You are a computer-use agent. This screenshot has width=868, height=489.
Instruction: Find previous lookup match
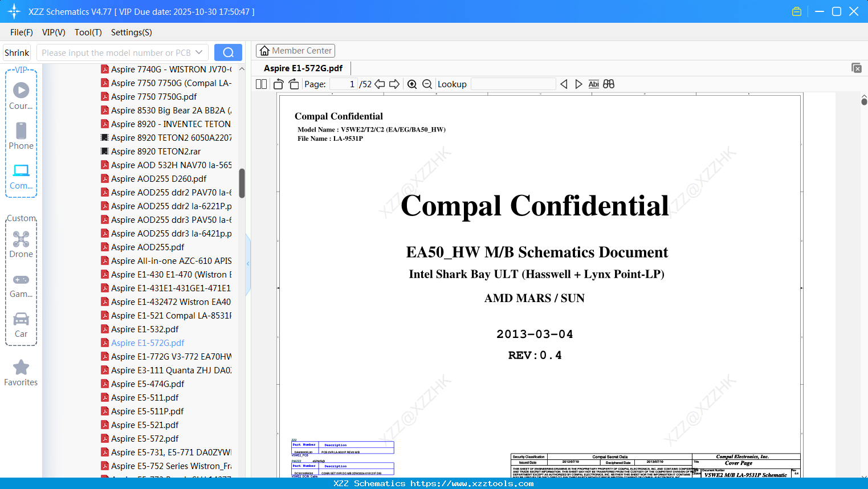pyautogui.click(x=564, y=84)
